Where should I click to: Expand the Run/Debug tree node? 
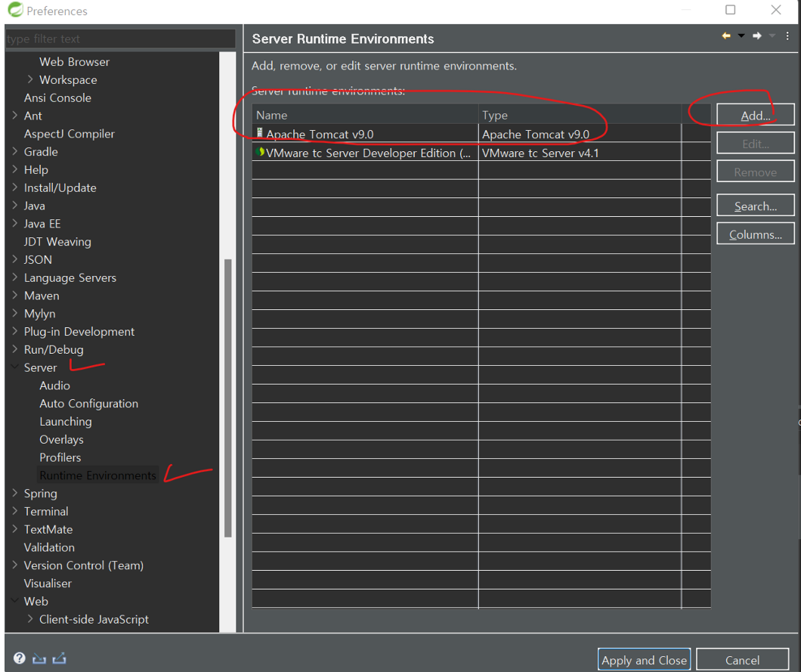click(x=15, y=349)
